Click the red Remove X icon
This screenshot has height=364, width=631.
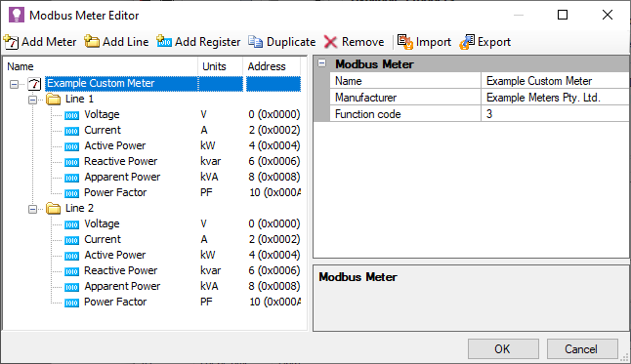(x=331, y=42)
